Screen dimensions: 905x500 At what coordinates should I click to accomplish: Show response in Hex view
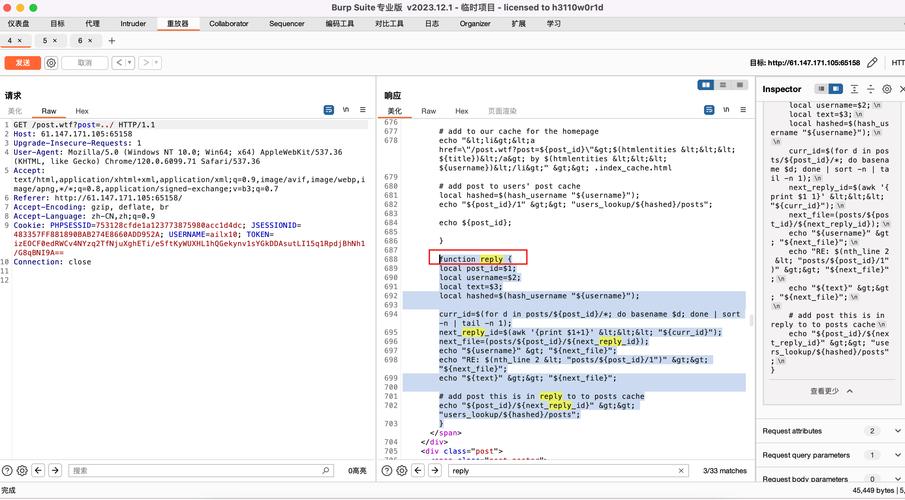click(462, 111)
